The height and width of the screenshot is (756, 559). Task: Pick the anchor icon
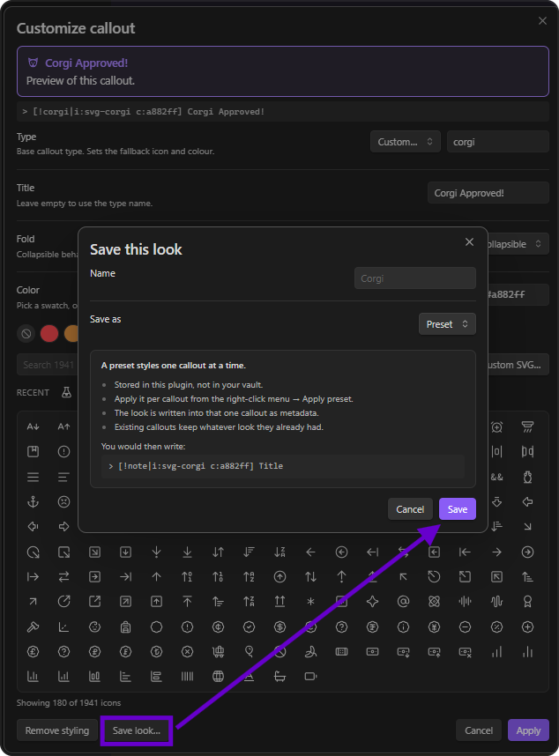point(33,502)
